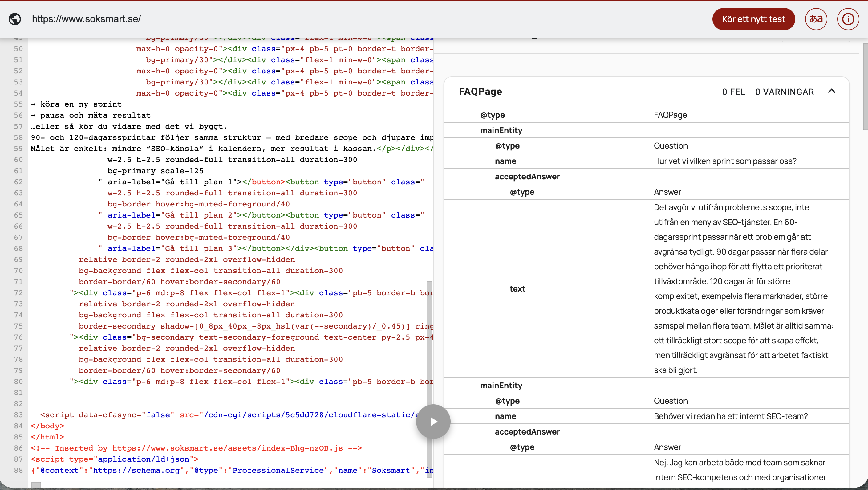
Task: Click the 'Inserted by' HTML comment line
Action: click(196, 448)
